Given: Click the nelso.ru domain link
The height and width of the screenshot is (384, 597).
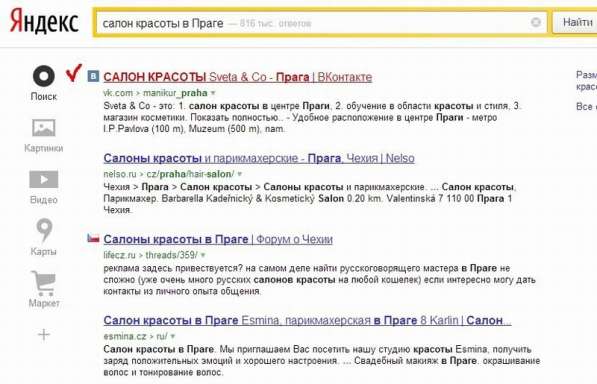Looking at the screenshot, I should point(120,174).
